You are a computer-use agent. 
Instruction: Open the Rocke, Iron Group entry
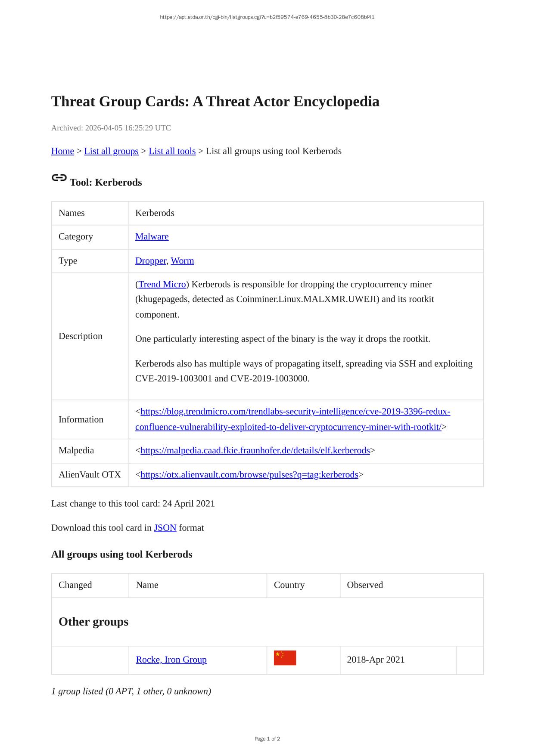[171, 660]
